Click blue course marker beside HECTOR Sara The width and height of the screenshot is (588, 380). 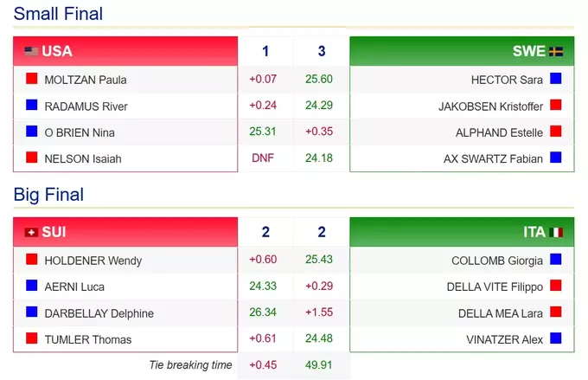pyautogui.click(x=556, y=80)
